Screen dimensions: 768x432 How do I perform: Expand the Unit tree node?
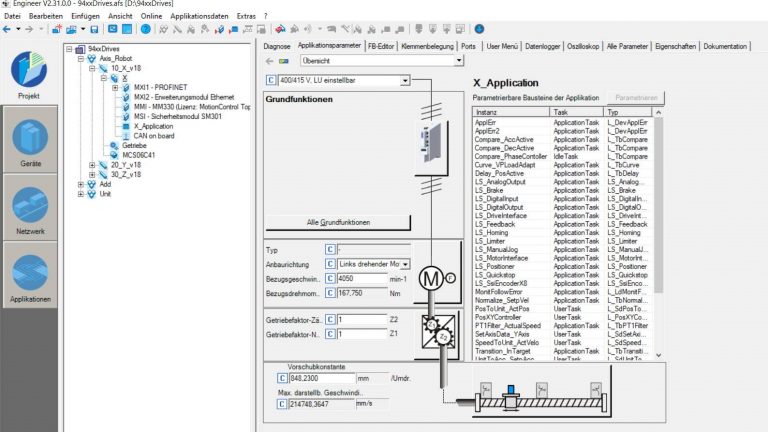pos(81,194)
